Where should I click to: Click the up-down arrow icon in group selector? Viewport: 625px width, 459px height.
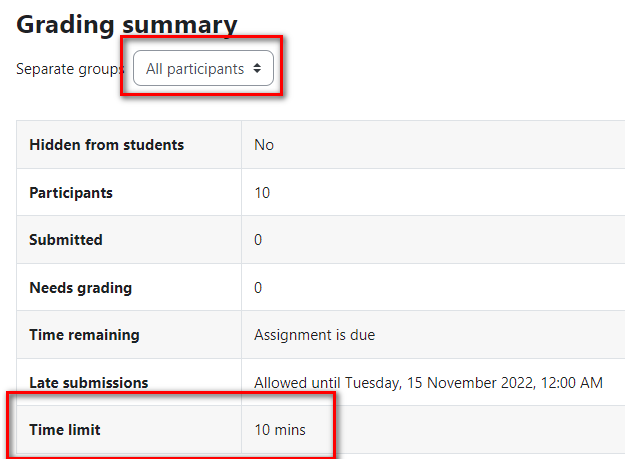(x=257, y=69)
